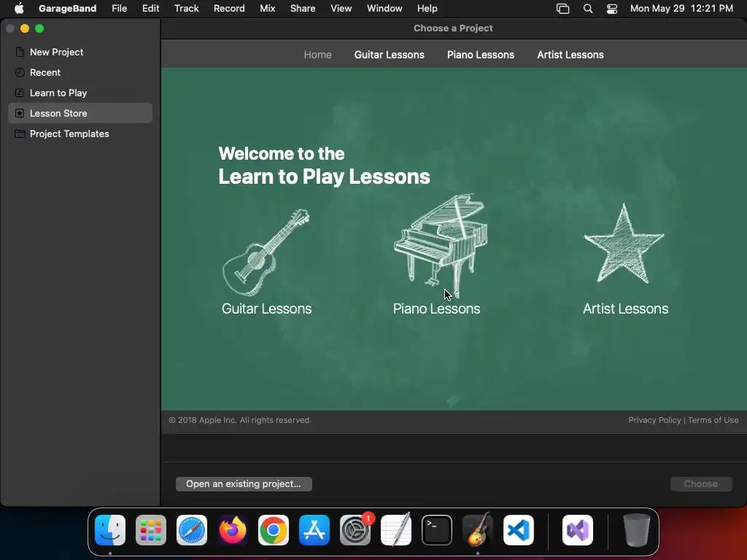Open the Terms of Use link
This screenshot has width=747, height=560.
point(713,420)
